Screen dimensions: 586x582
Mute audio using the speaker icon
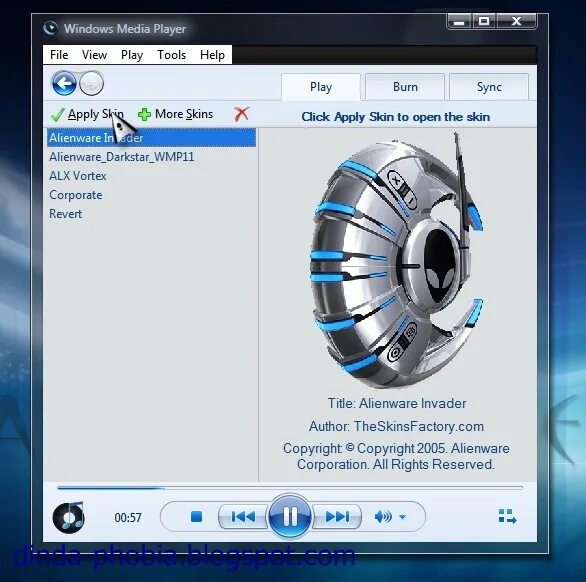tap(383, 517)
